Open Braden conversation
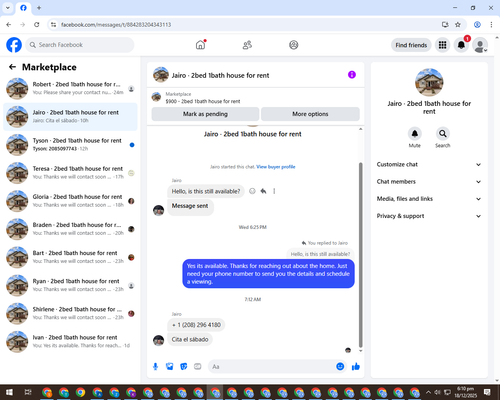 pos(70,229)
